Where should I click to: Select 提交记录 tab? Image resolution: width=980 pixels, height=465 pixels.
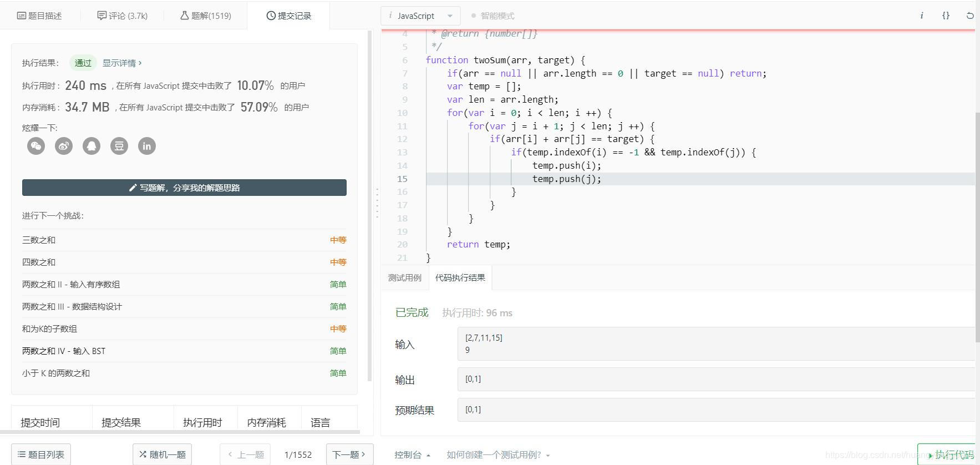(x=288, y=16)
